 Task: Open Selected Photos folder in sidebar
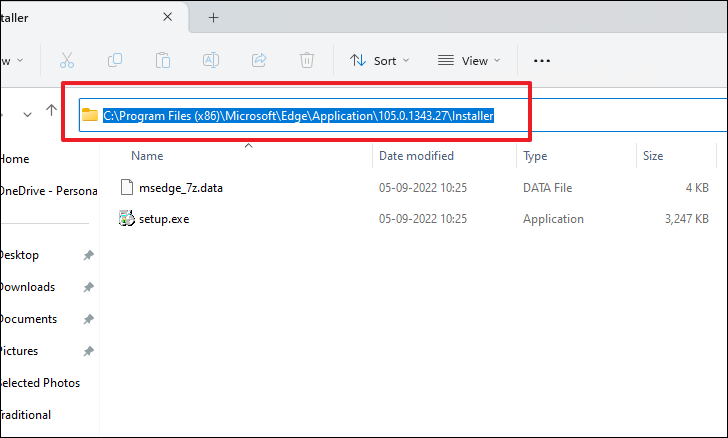tap(39, 383)
